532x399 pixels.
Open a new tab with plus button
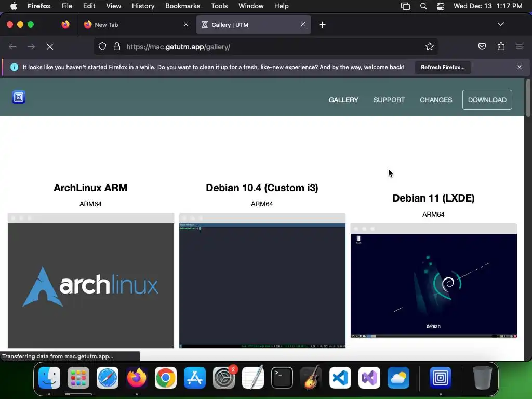point(322,25)
